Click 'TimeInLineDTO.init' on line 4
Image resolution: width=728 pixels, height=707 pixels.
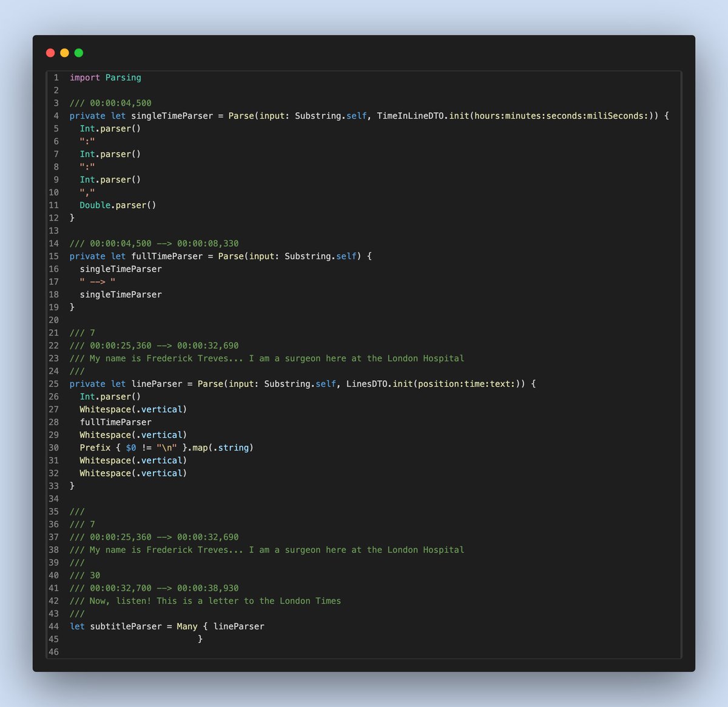tap(423, 116)
